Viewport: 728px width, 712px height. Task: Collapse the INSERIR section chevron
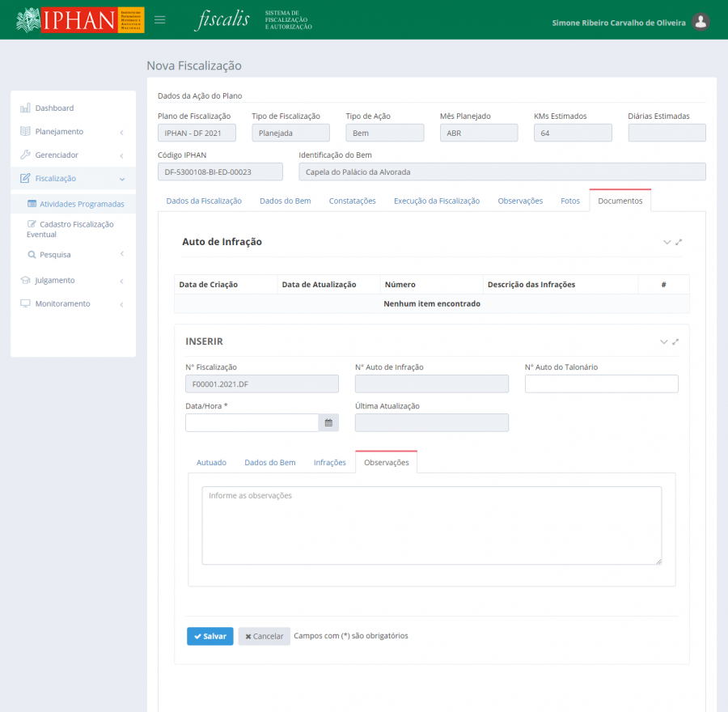tap(664, 341)
